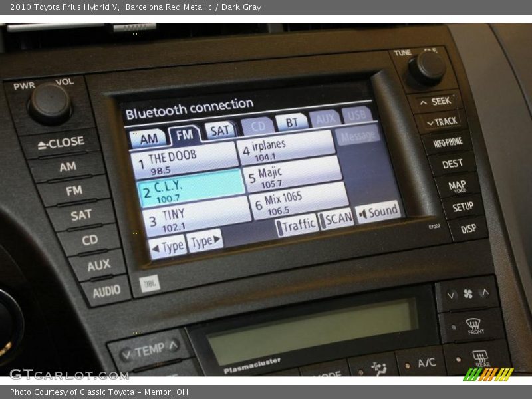
Task: Toggle SCAN on the touchscreen
Action: point(336,220)
